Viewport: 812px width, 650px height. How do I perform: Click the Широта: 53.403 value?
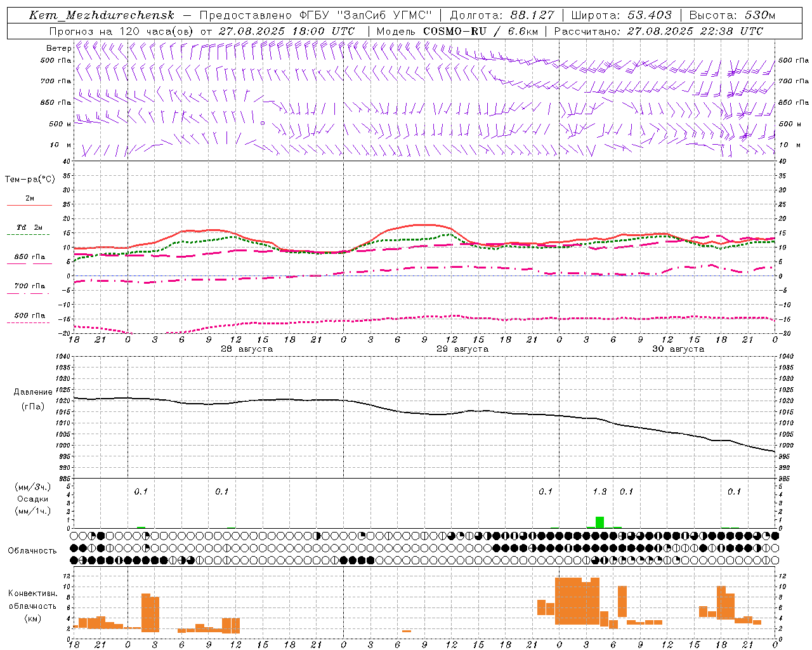pos(621,15)
